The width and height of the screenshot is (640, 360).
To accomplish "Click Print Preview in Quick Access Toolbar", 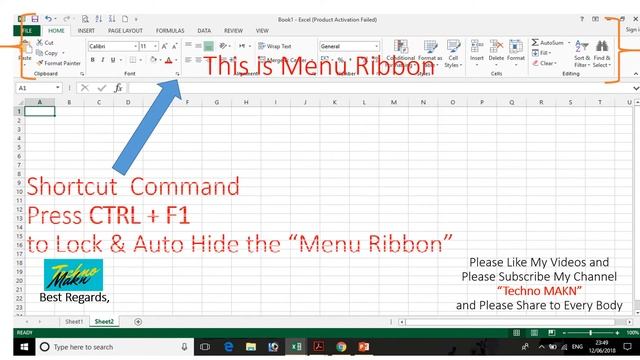I will (x=85, y=19).
